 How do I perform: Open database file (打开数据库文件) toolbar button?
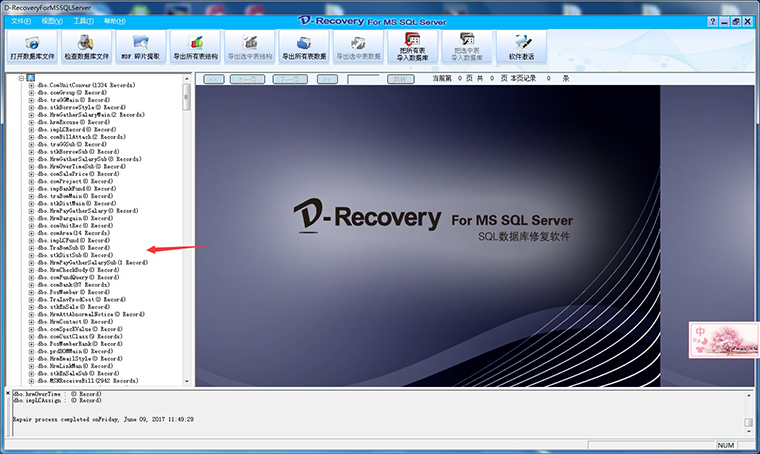pos(32,47)
